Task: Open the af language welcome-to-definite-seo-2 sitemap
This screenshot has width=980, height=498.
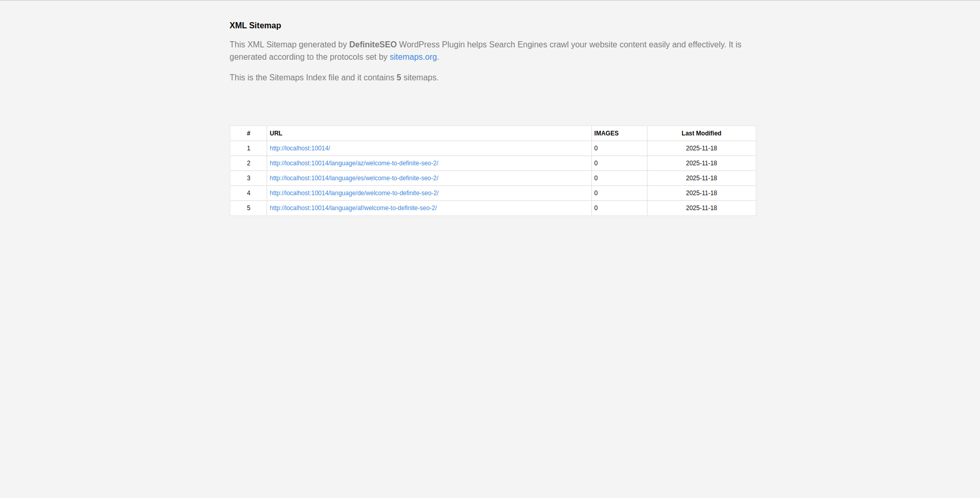Action: click(353, 208)
